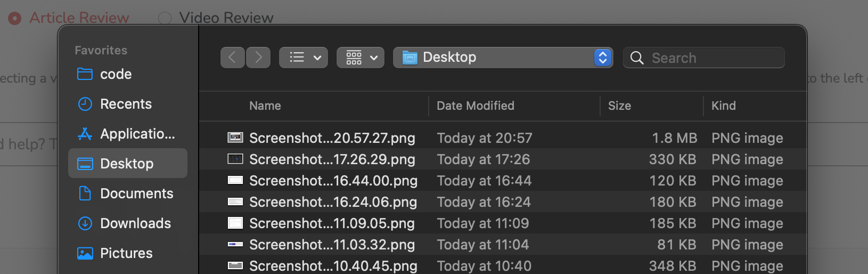This screenshot has width=868, height=274.
Task: Open the item grouping dropdown
Action: tap(361, 58)
